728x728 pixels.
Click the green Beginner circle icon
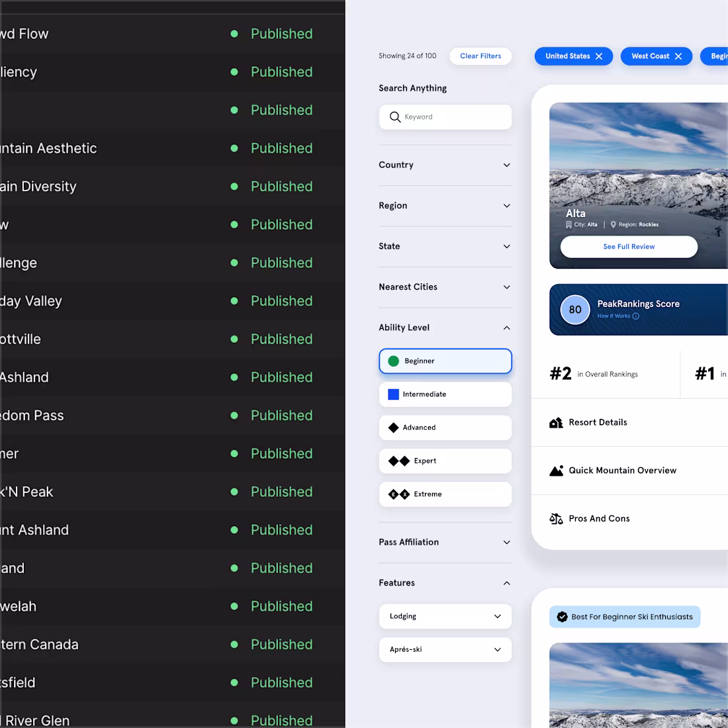click(394, 361)
